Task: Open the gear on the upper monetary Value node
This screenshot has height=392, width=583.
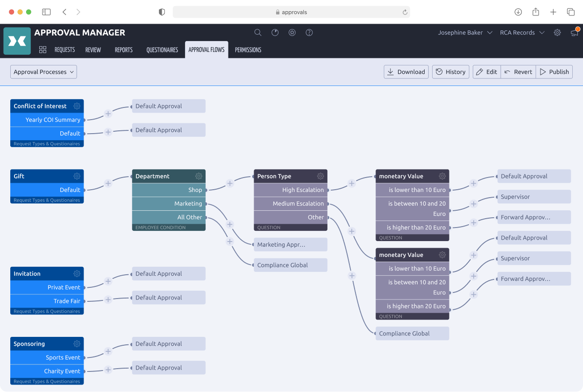Action: coord(442,176)
